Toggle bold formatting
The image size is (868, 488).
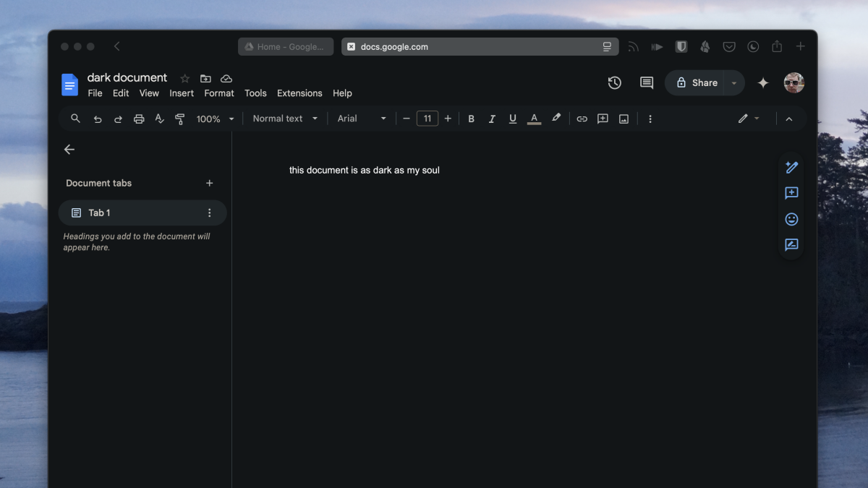[471, 119]
